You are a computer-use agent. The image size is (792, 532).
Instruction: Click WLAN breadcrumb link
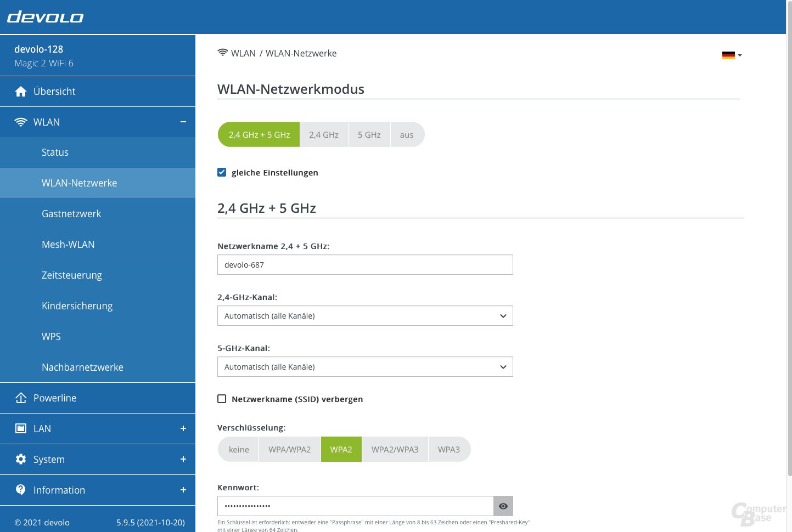(243, 53)
